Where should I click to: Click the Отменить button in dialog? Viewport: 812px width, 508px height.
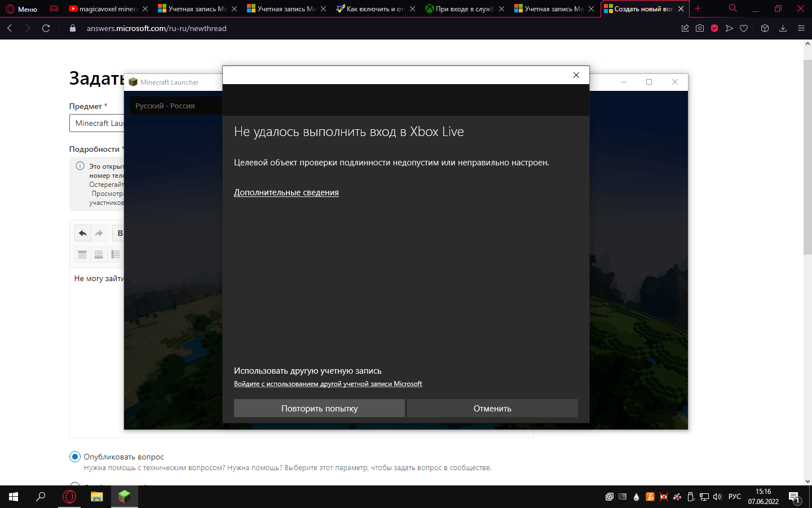point(492,408)
